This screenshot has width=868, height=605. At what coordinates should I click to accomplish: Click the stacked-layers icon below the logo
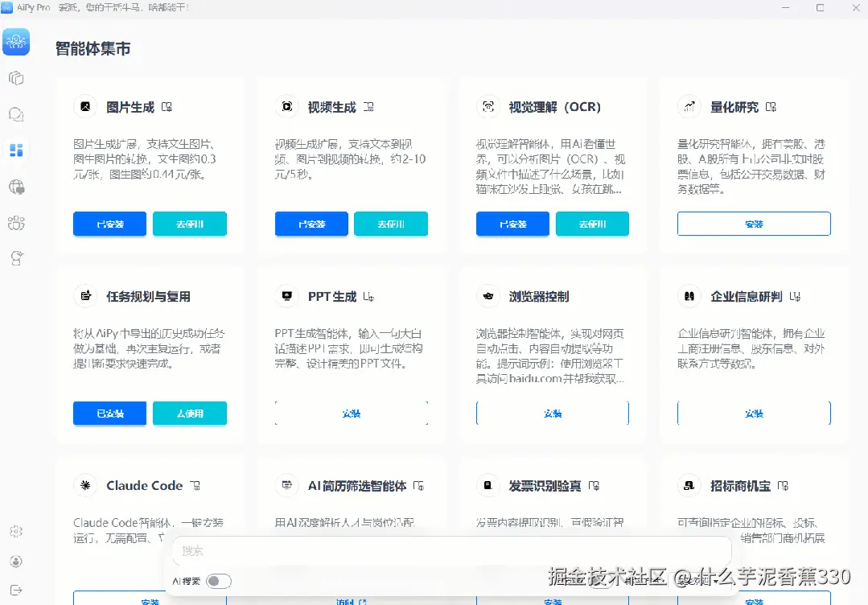click(x=16, y=78)
